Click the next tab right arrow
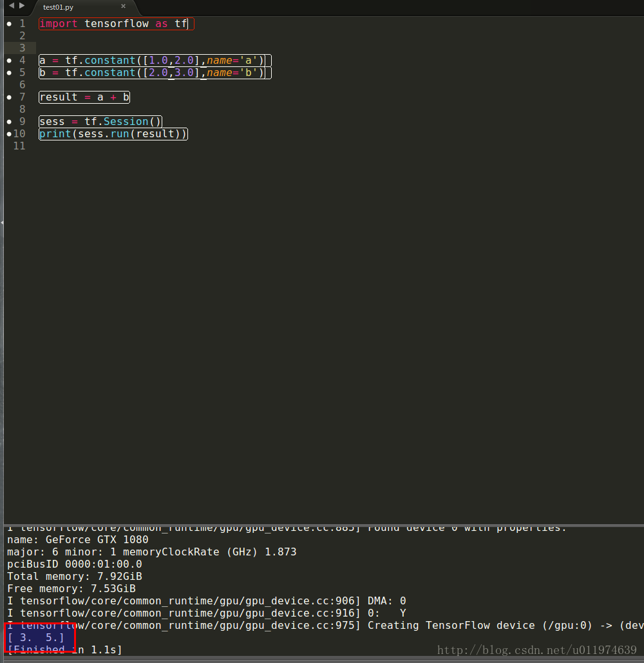 [21, 6]
